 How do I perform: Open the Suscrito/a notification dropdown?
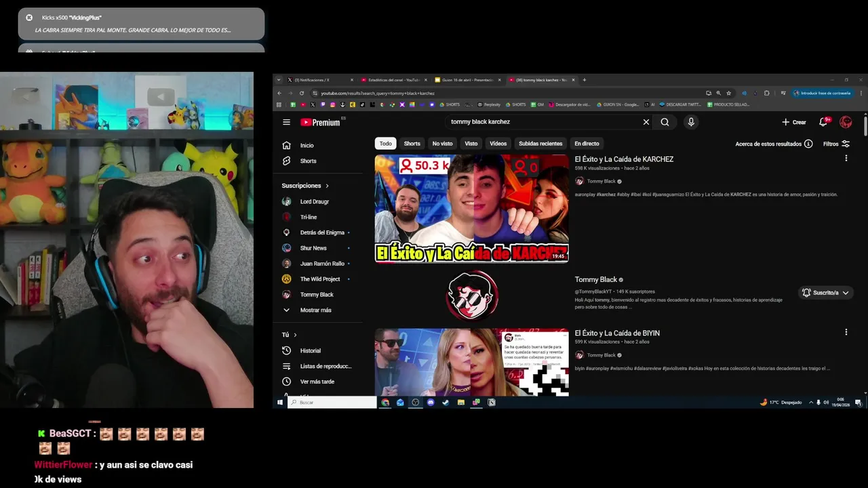pyautogui.click(x=825, y=293)
